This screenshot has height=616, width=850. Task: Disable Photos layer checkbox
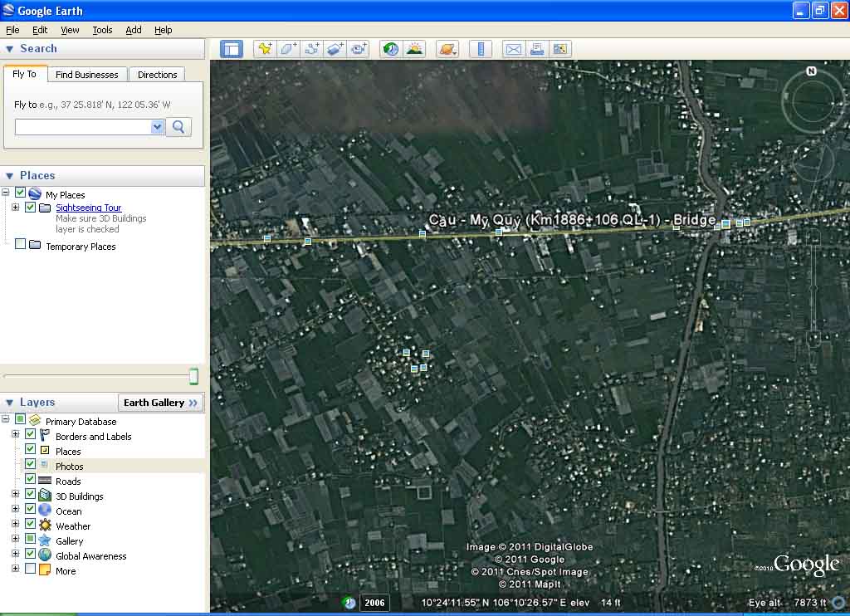click(x=31, y=464)
